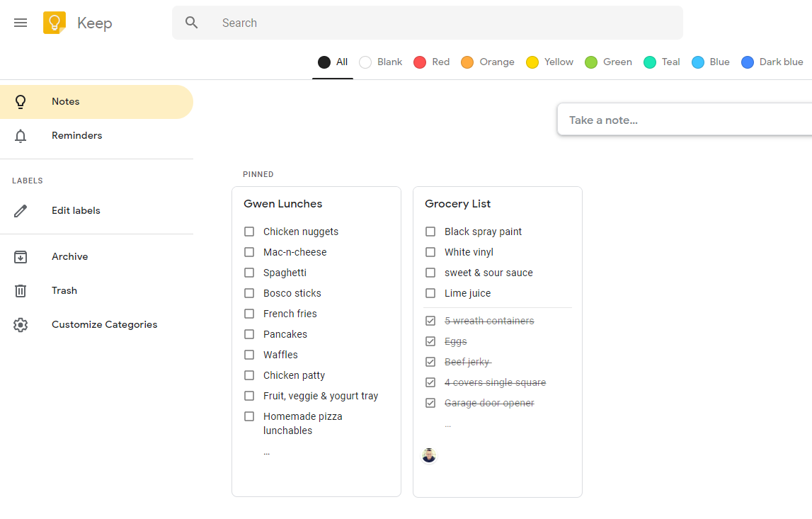Click the collaborator avatar on Grocery List
The image size is (812, 519).
[x=428, y=455]
